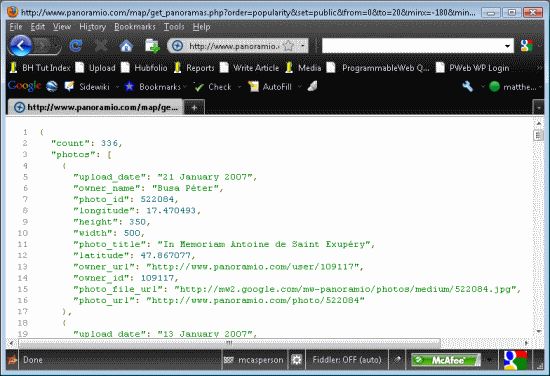Click the McAfee SiteAdvisor status button
The image size is (550, 376).
point(446,360)
